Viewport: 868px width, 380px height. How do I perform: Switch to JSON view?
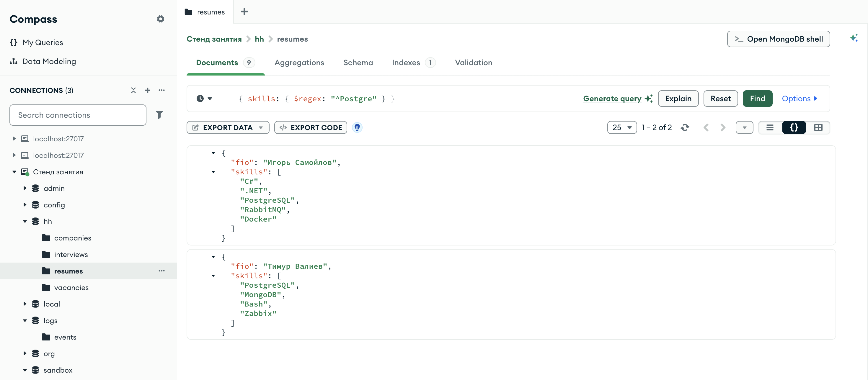pyautogui.click(x=794, y=127)
